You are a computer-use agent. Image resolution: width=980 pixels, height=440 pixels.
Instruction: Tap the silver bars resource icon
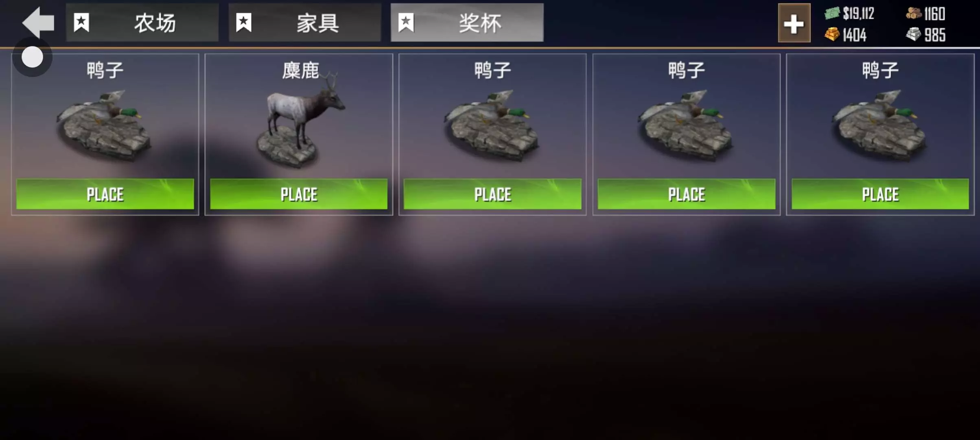pos(914,34)
